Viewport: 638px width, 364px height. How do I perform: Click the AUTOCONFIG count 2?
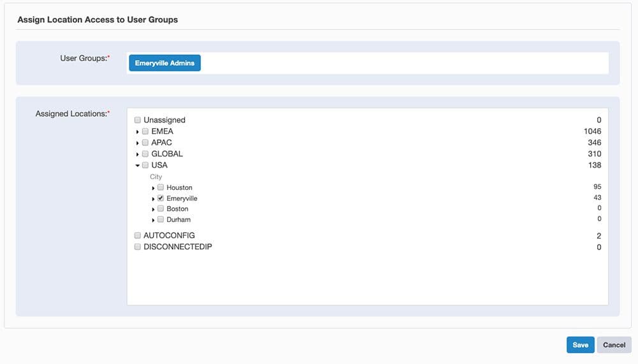click(599, 236)
